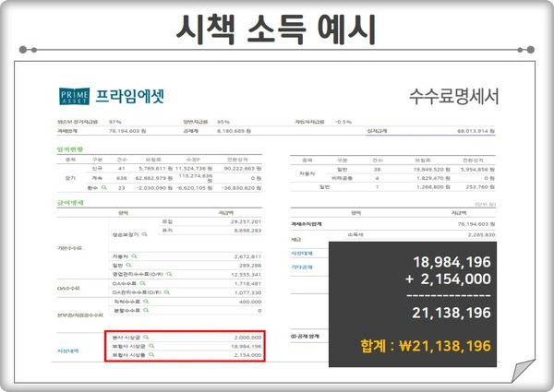Click magnifier in the 289,286 일반 row

[x=128, y=265]
